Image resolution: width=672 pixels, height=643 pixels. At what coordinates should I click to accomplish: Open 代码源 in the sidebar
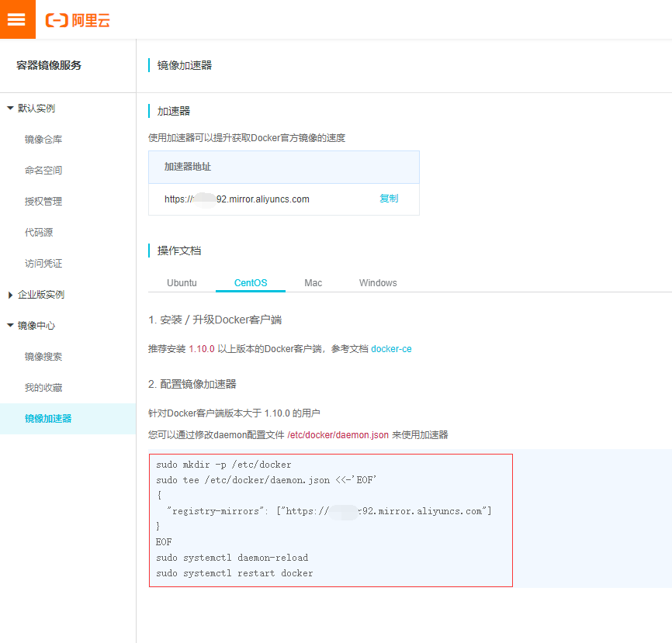40,232
